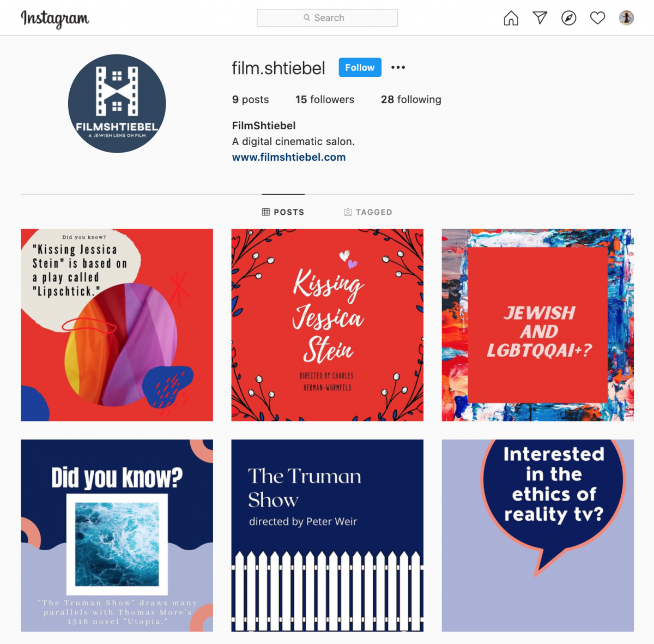Open direct messages paper plane icon
The image size is (654, 644).
(540, 18)
